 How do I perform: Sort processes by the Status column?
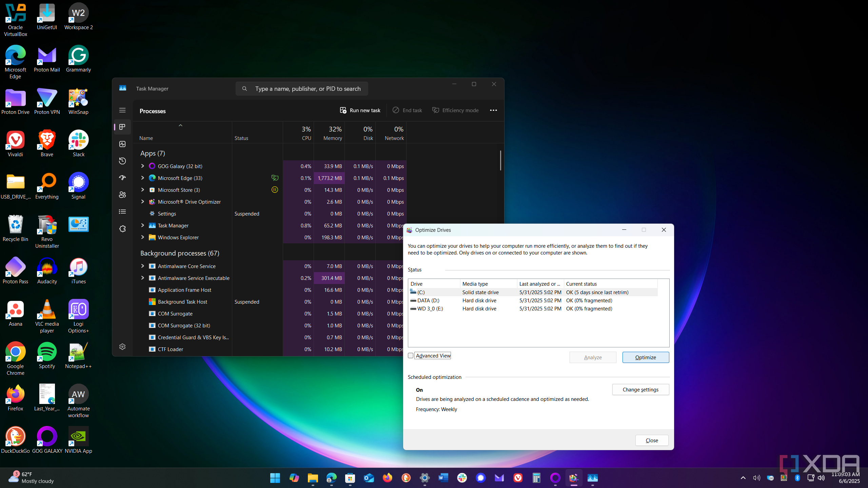tap(257, 133)
